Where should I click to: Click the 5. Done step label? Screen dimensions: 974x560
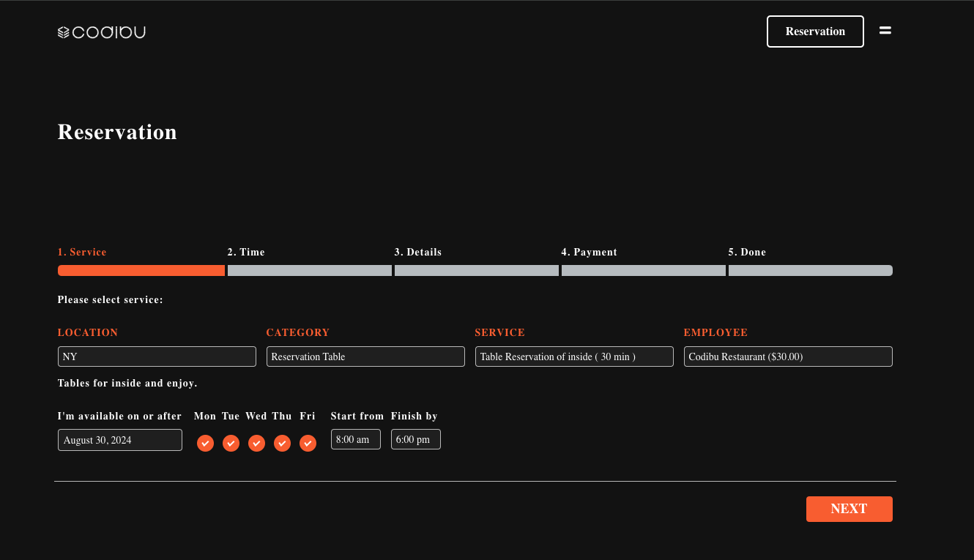pyautogui.click(x=747, y=252)
